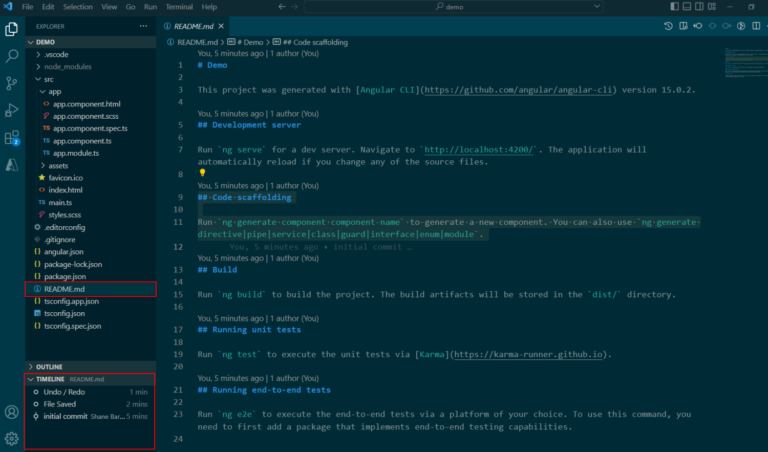The image size is (768, 452).
Task: Toggle bottom panel layout icon
Action: coord(687,7)
